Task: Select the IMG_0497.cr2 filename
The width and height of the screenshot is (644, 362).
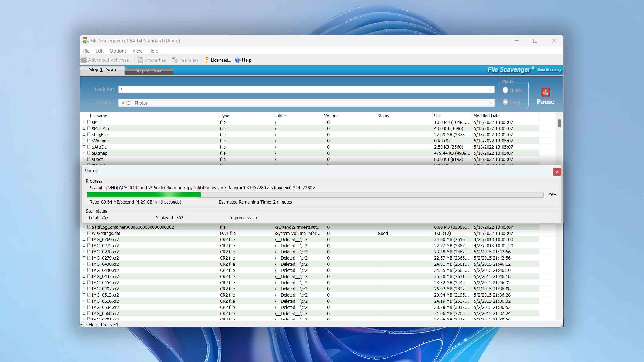Action: point(105,289)
